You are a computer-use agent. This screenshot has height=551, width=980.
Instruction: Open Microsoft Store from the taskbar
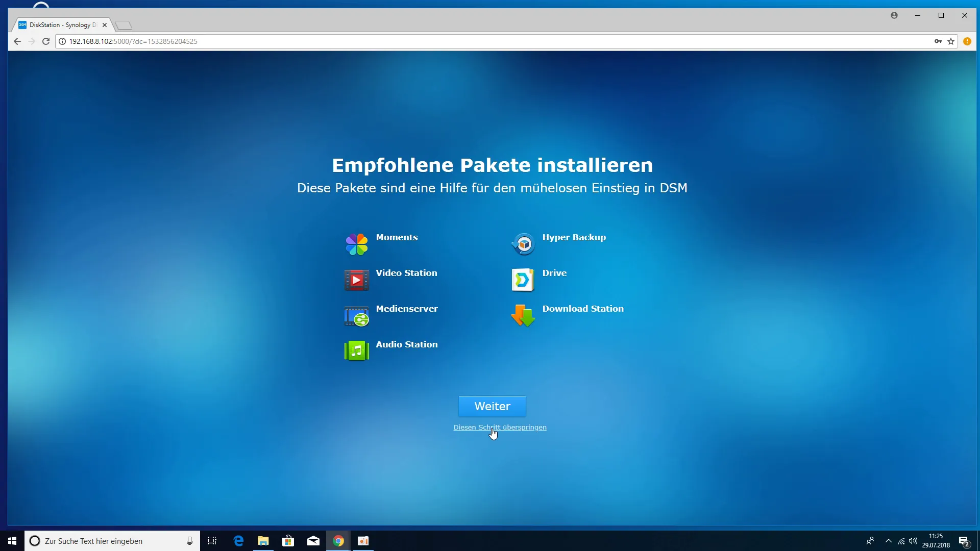(x=288, y=541)
